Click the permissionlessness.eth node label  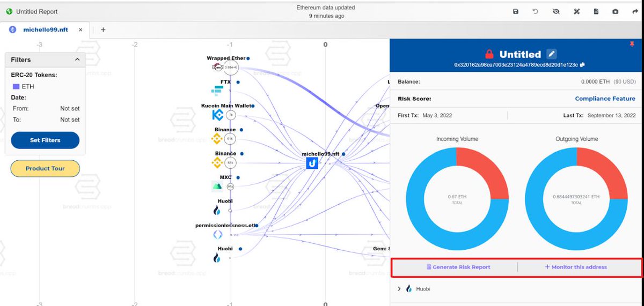click(x=225, y=225)
